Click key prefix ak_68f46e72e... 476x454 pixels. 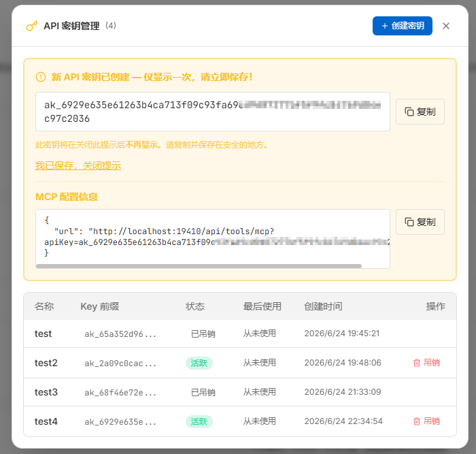point(120,392)
